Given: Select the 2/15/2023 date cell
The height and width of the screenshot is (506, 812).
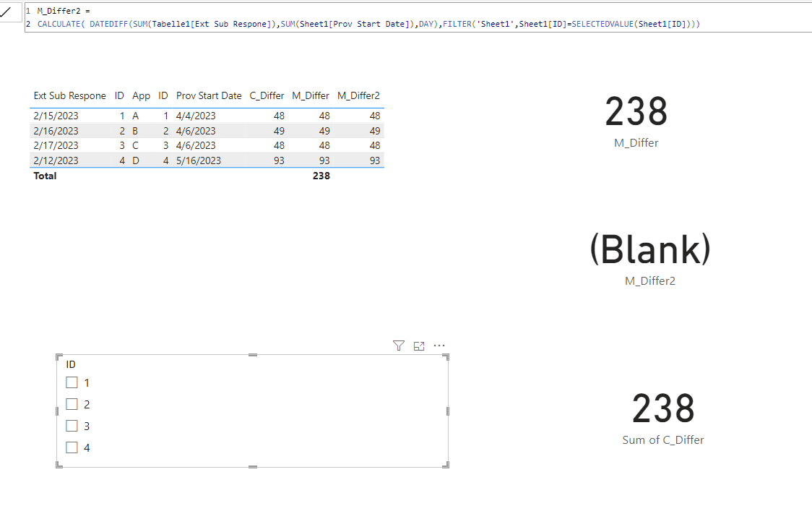Looking at the screenshot, I should [56, 116].
